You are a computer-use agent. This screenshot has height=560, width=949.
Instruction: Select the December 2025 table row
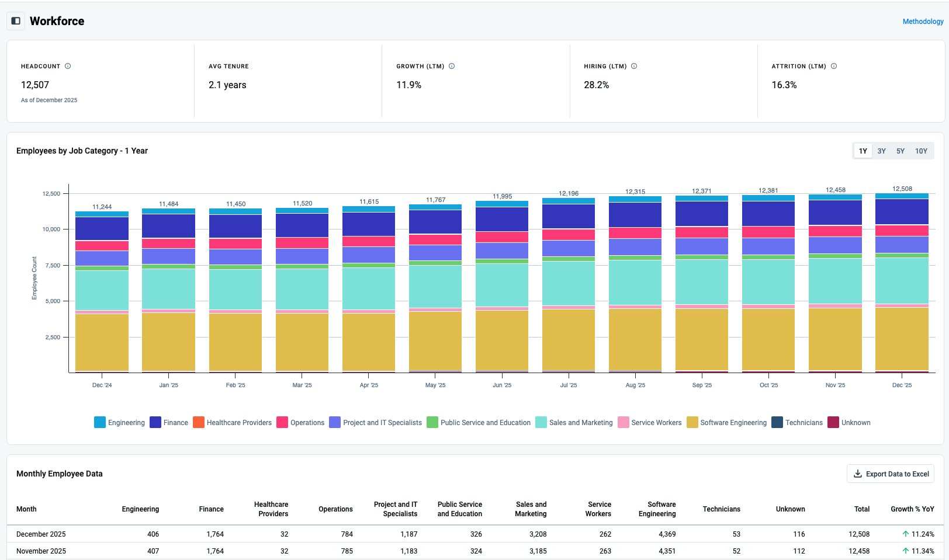[41, 534]
